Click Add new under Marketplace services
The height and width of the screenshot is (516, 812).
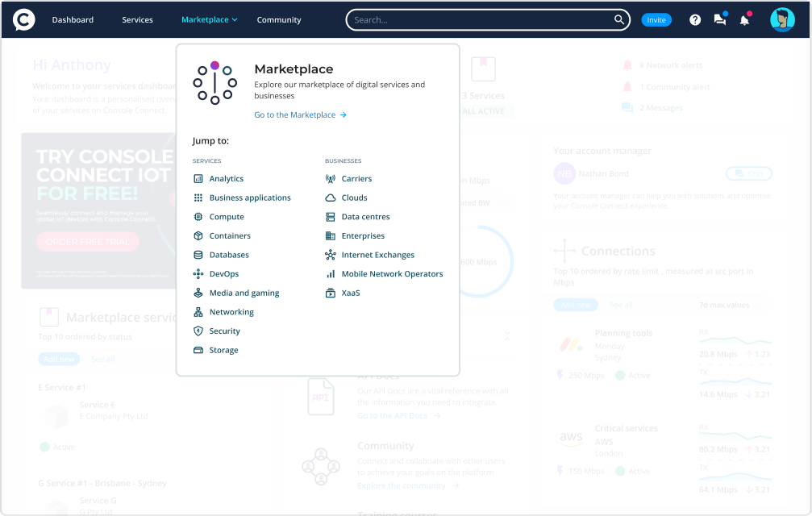click(x=59, y=359)
